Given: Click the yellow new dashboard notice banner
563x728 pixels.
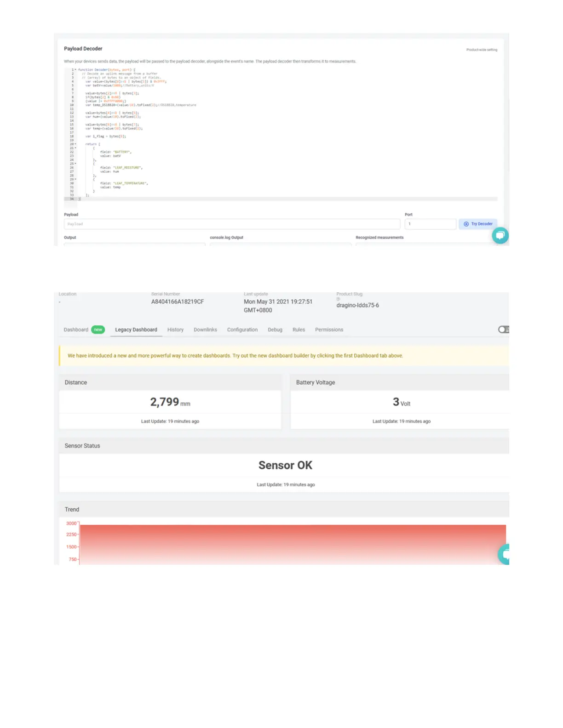Looking at the screenshot, I should coord(284,356).
